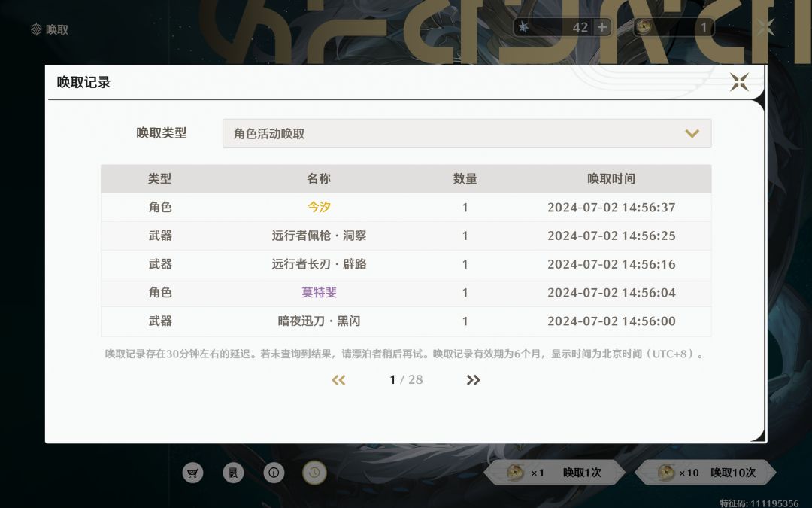This screenshot has width=812, height=508.
Task: Click the 特征码 UID text
Action: pos(759,503)
